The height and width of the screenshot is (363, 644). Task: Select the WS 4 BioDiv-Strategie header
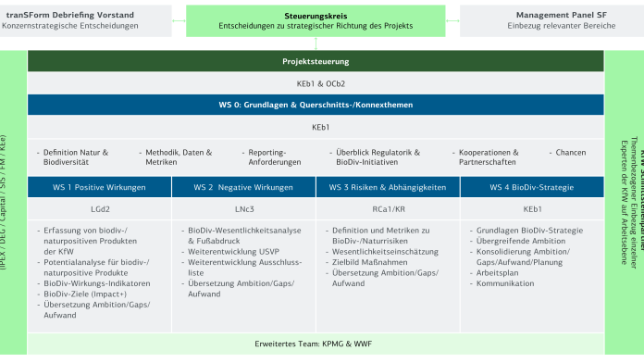pos(532,187)
